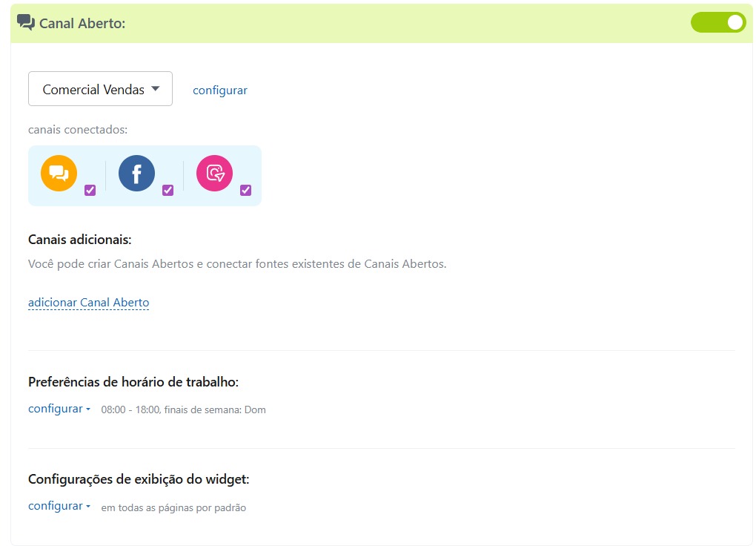Click configurar link next to Comercial Vendas

220,91
